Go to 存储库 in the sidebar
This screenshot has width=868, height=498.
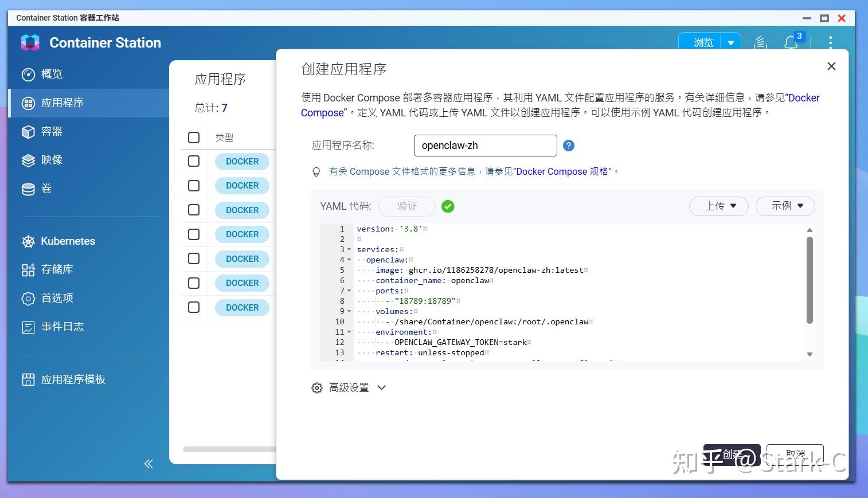click(89, 270)
